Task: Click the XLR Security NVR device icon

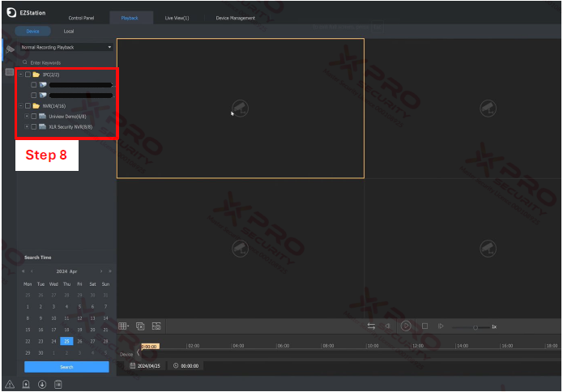Action: [x=43, y=126]
